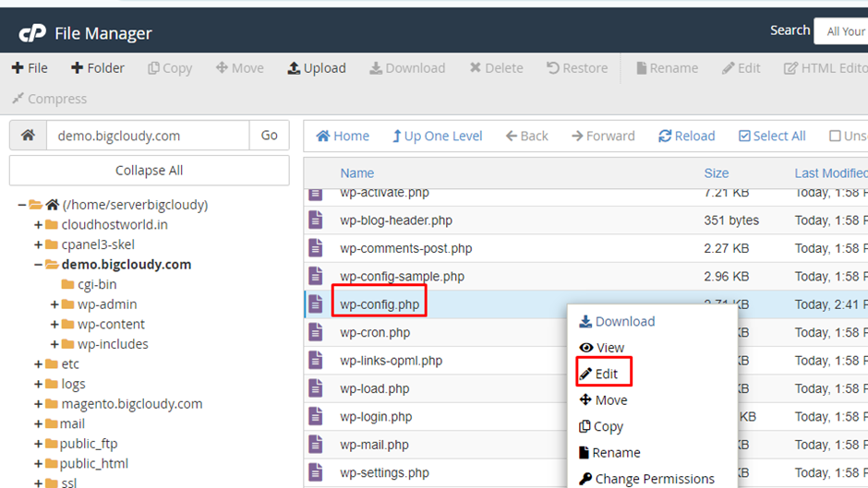Click the Go button
This screenshot has width=868, height=488.
269,135
